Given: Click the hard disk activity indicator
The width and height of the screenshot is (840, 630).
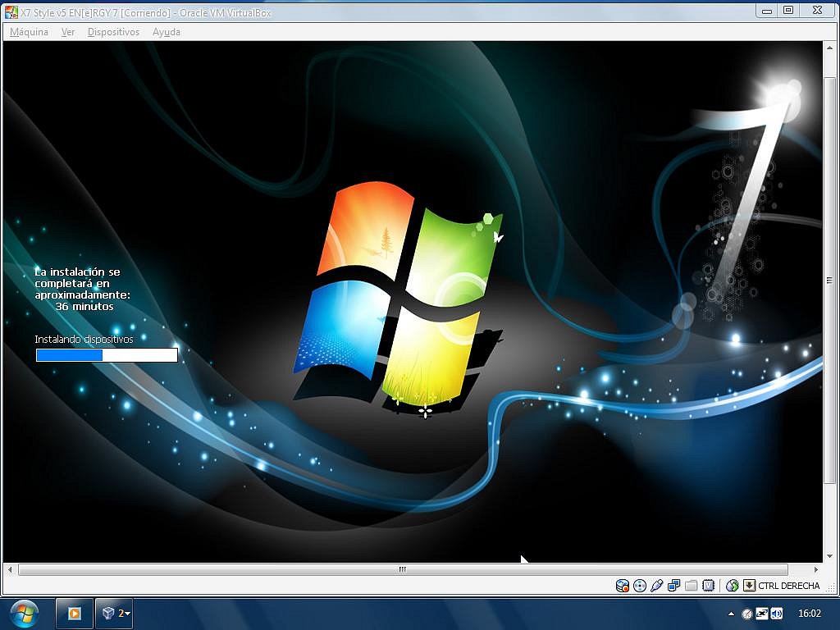Looking at the screenshot, I should [622, 586].
